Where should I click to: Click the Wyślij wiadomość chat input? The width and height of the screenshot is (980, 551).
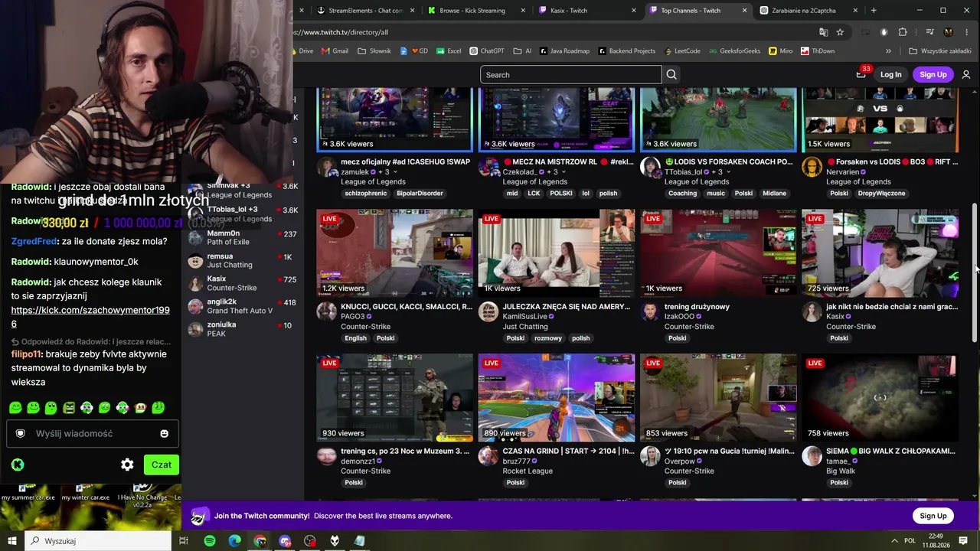coord(92,433)
